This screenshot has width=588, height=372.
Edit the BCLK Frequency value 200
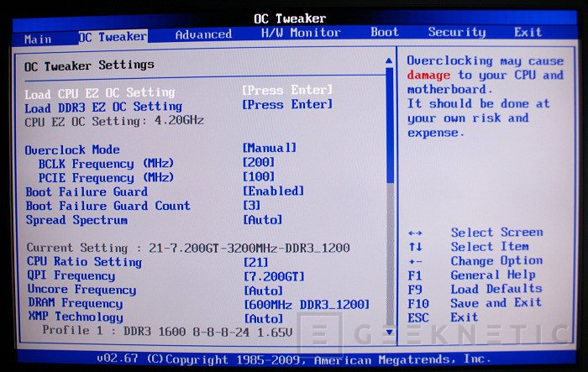click(x=259, y=162)
